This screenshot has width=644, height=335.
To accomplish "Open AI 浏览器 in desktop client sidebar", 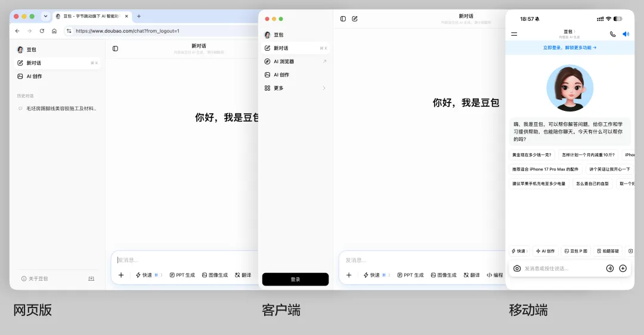I will coord(295,61).
